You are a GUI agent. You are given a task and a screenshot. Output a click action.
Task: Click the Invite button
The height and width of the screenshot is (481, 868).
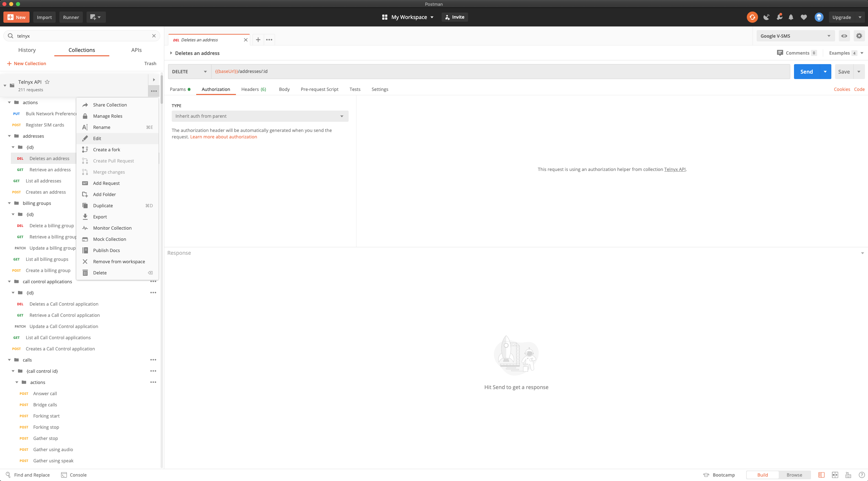pyautogui.click(x=455, y=17)
